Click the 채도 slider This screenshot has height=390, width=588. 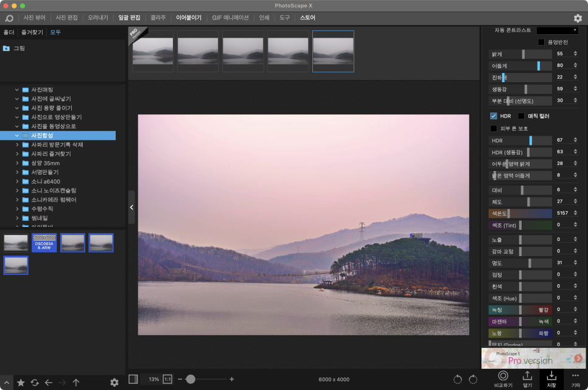tap(520, 202)
